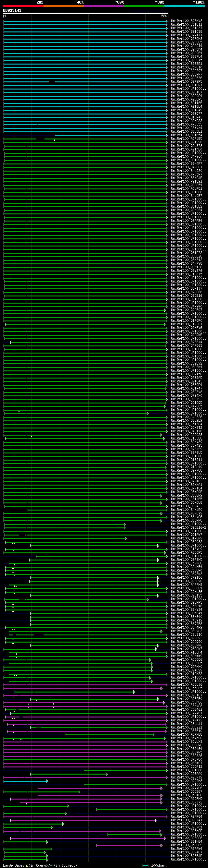Click the red ~20% identity legend bar
The width and height of the screenshot is (208, 868).
click(23, 6)
